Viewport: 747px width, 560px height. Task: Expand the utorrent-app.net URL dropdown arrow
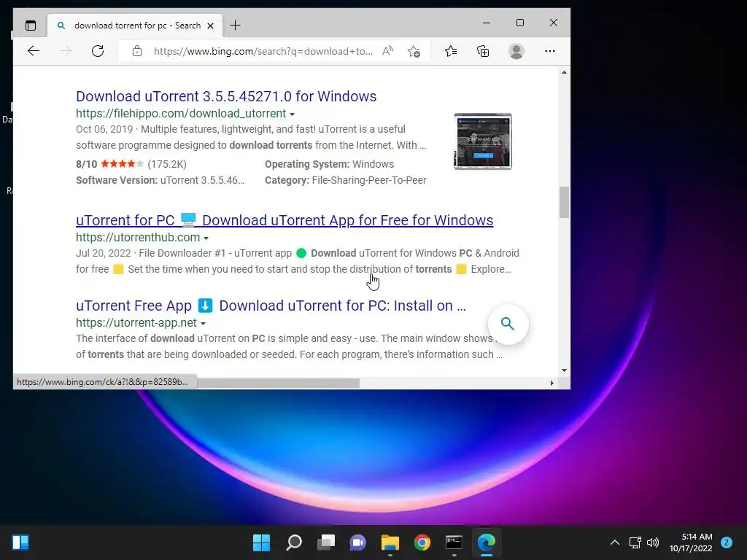pyautogui.click(x=203, y=323)
